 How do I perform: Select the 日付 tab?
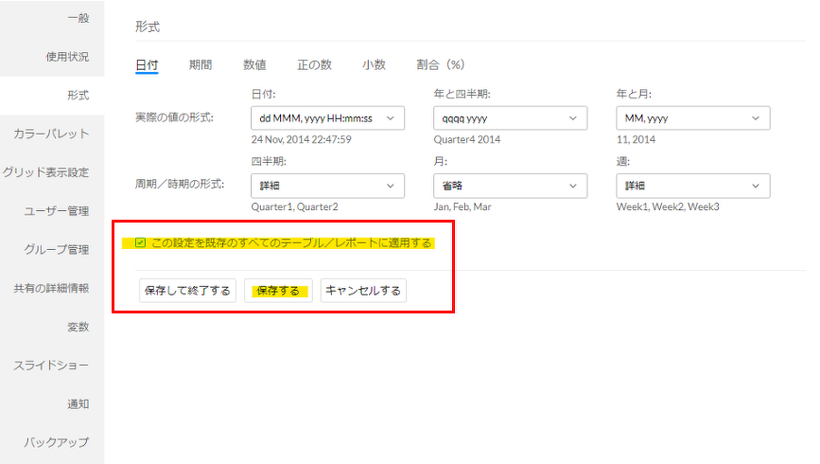pyautogui.click(x=146, y=65)
